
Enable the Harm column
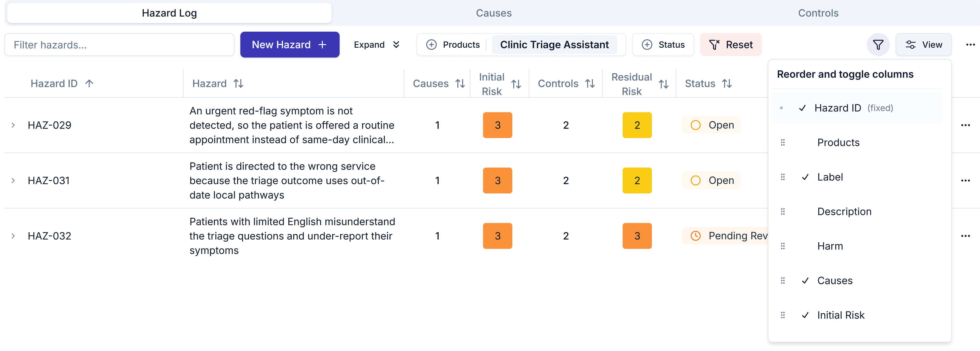pyautogui.click(x=857, y=246)
